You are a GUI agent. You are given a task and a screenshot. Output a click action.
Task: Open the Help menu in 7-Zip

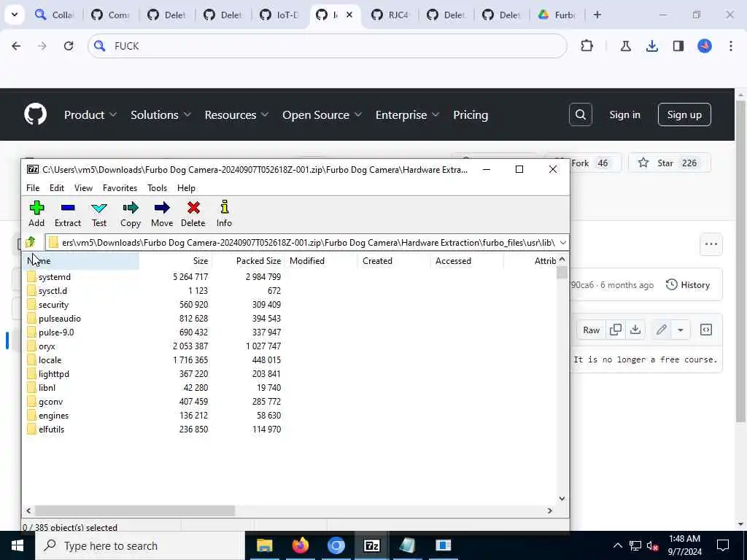coord(186,187)
